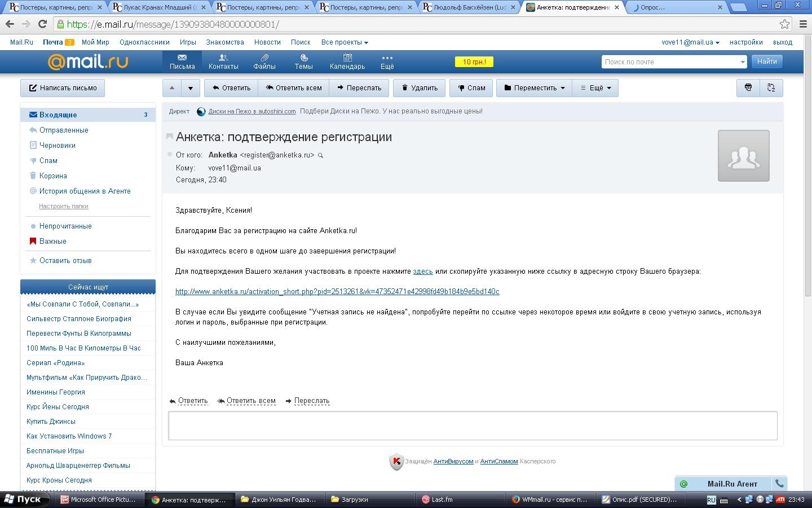Image resolution: width=812 pixels, height=508 pixels.
Task: Click the print message icon
Action: [x=748, y=87]
